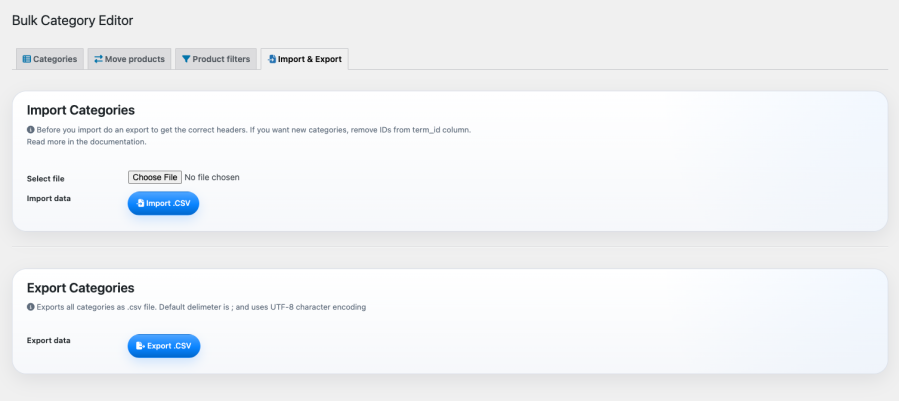Click the file icon inside Import .CSV button
Viewport: 899px width, 401px height.
(140, 203)
